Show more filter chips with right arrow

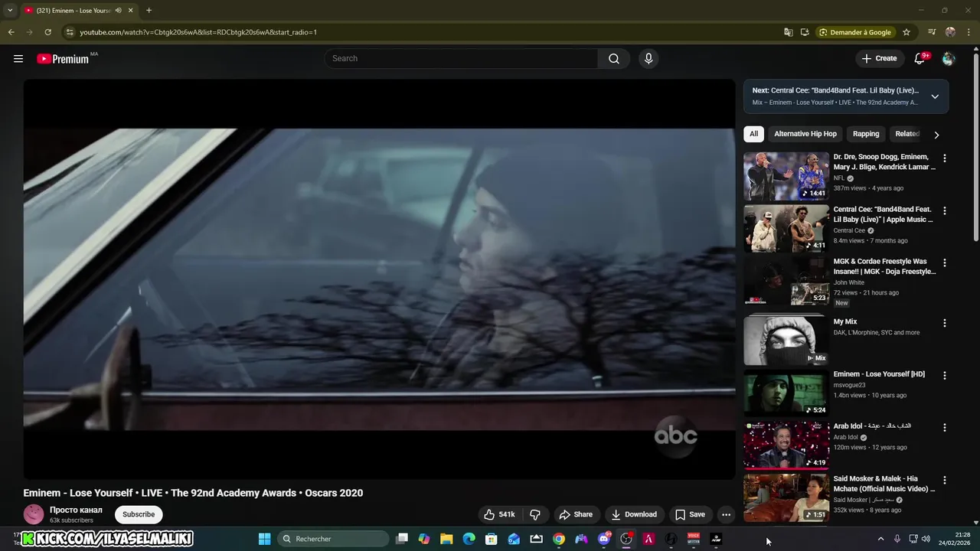(x=936, y=135)
